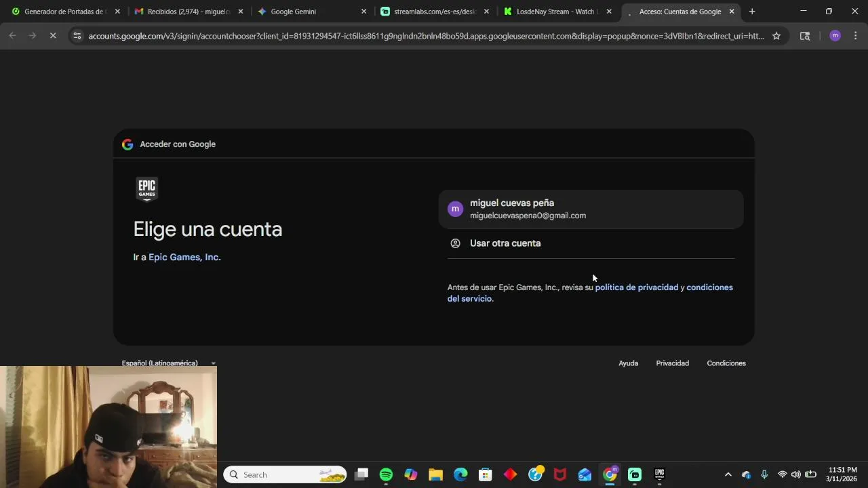Open Epic Games Launcher from taskbar
868x488 pixels.
659,474
